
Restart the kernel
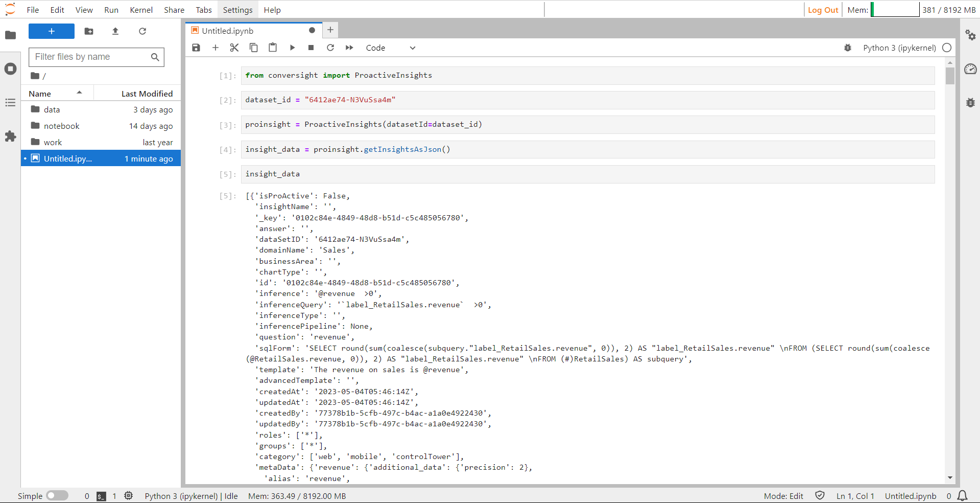tap(330, 48)
